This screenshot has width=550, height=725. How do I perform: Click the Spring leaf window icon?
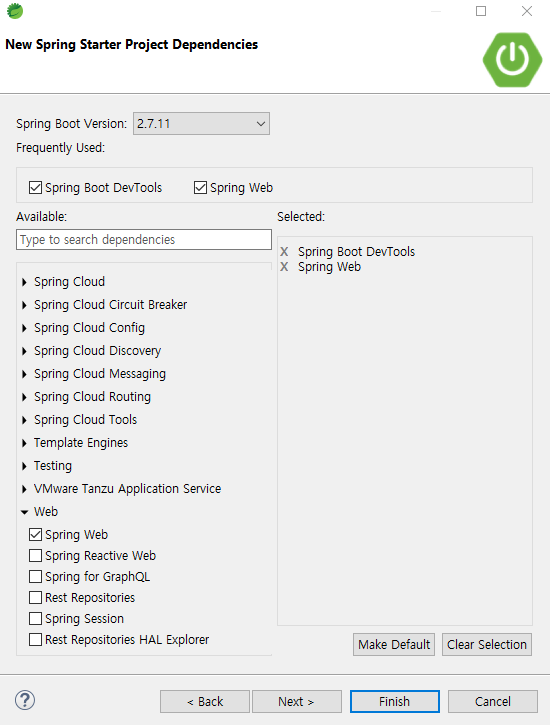coord(15,11)
